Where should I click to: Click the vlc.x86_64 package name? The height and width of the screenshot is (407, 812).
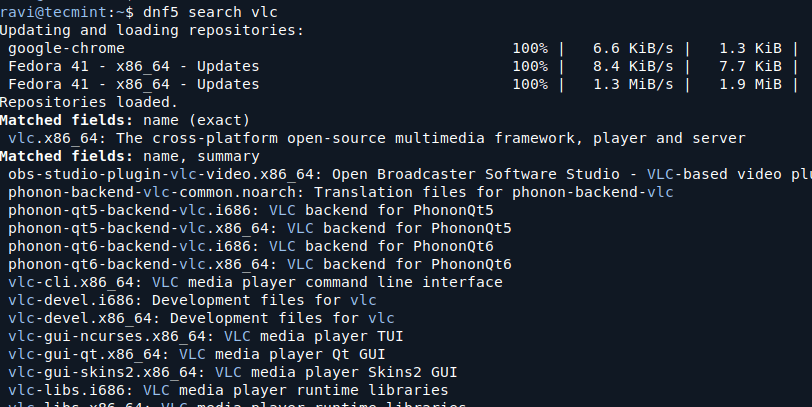(57, 138)
